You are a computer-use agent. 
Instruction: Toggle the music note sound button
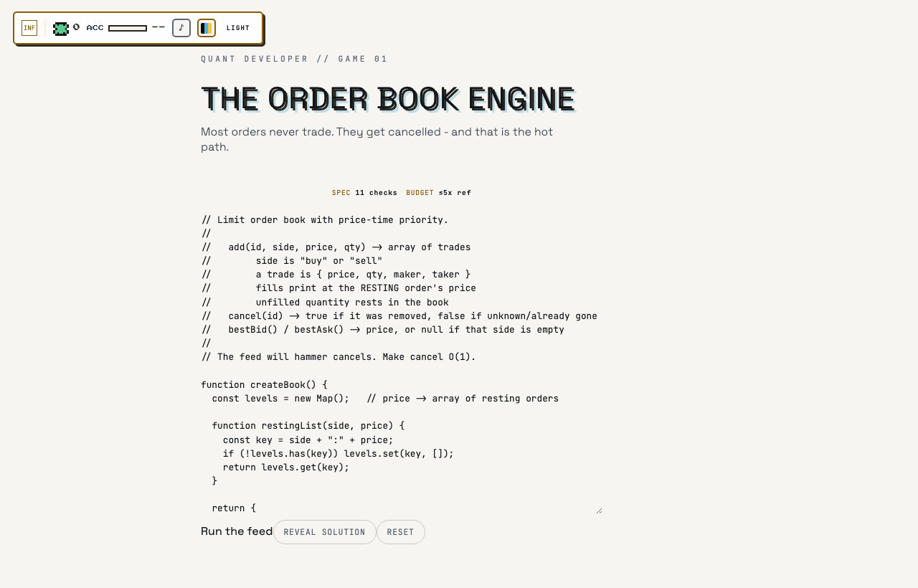click(x=181, y=28)
